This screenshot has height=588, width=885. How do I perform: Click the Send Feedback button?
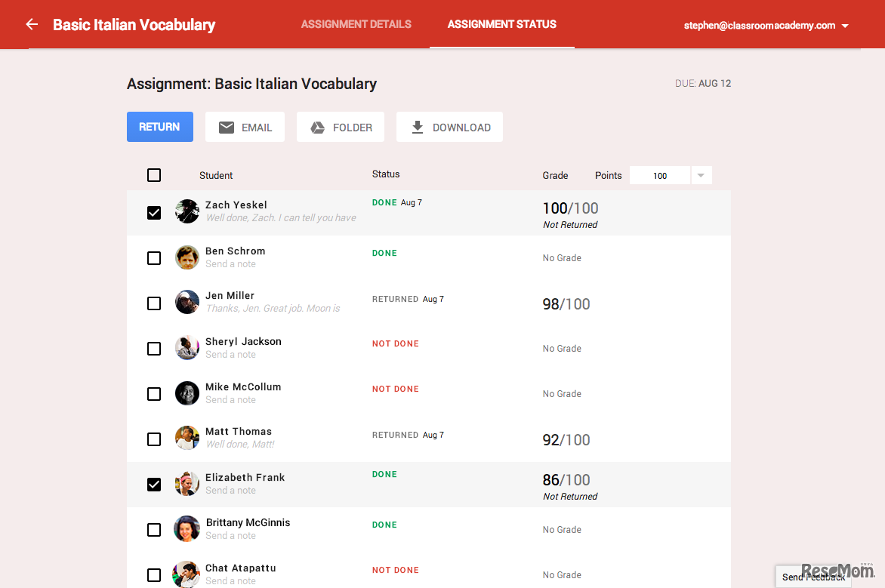pyautogui.click(x=813, y=576)
